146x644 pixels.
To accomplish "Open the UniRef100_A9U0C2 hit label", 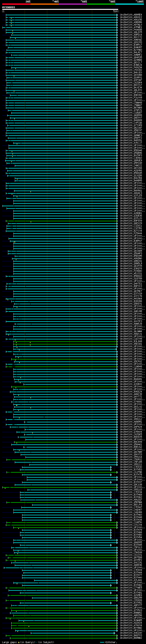I will [131, 17].
